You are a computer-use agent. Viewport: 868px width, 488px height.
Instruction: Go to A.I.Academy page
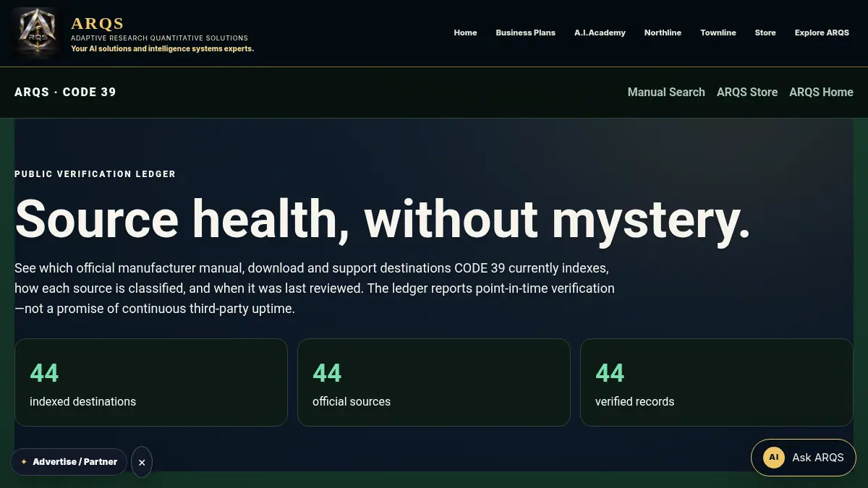600,33
